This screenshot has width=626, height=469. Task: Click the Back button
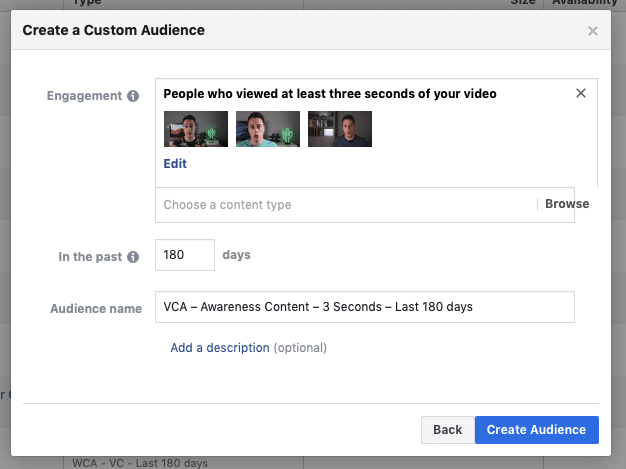448,430
